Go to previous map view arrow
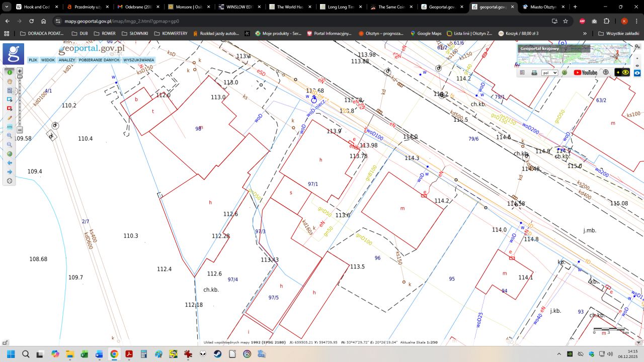 click(10, 163)
